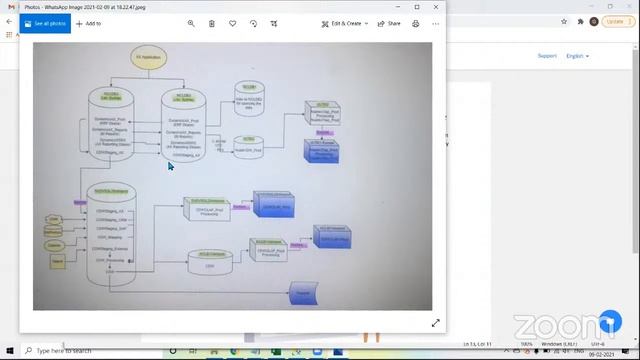Open the Support link on the webpage

pos(547,56)
